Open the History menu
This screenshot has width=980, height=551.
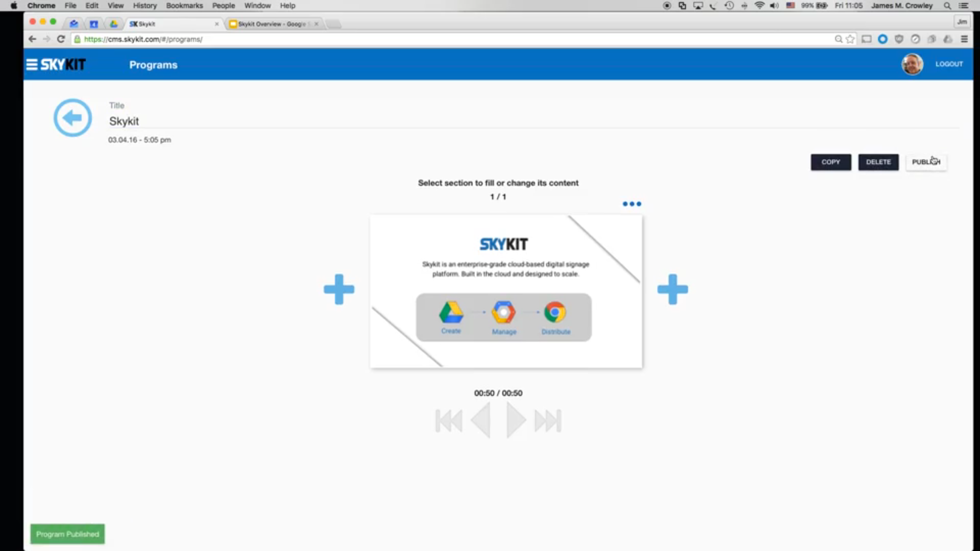click(145, 6)
